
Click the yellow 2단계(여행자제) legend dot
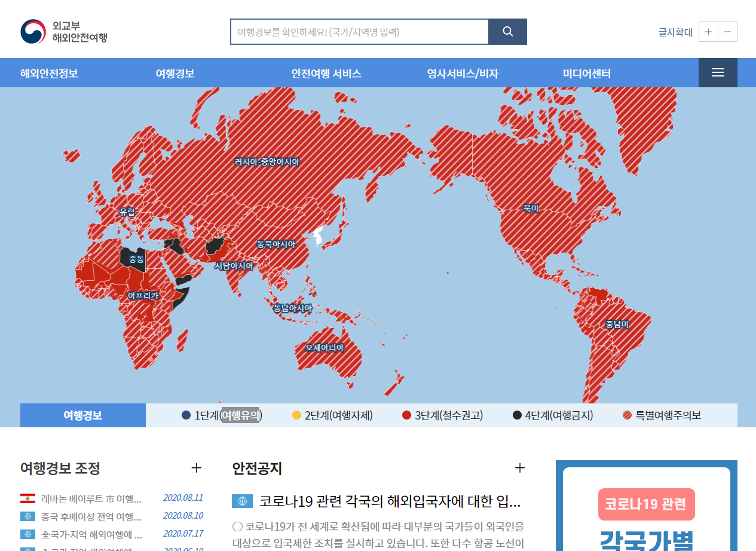pyautogui.click(x=296, y=415)
